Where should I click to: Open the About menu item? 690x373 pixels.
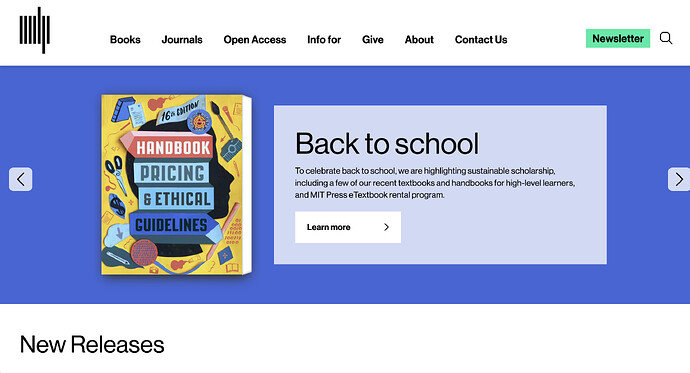click(x=419, y=40)
